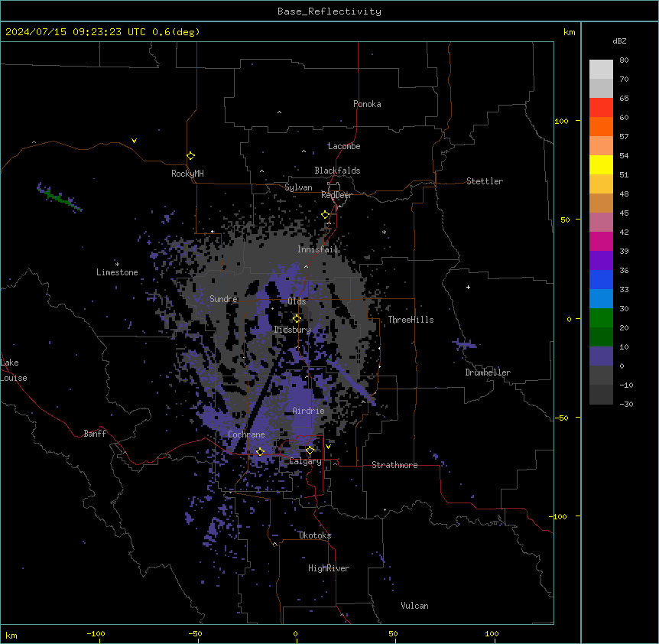Click the yellow 54 dBZ legend swatch
The width and height of the screenshot is (659, 644).
[601, 164]
